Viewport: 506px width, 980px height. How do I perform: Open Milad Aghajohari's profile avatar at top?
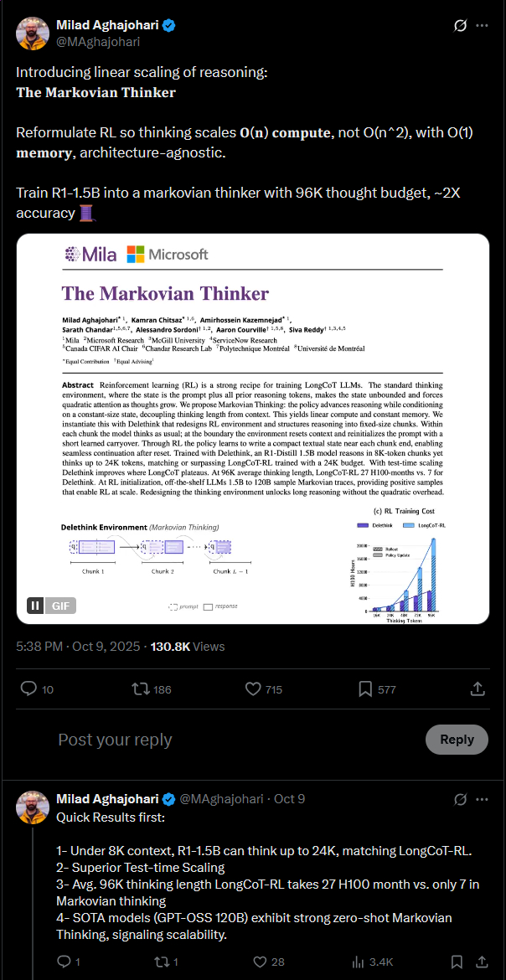click(x=31, y=32)
